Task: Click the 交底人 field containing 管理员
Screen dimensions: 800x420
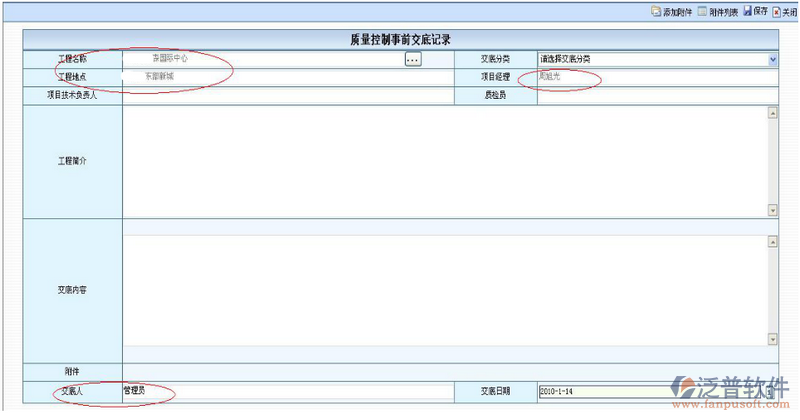Action: pos(288,391)
